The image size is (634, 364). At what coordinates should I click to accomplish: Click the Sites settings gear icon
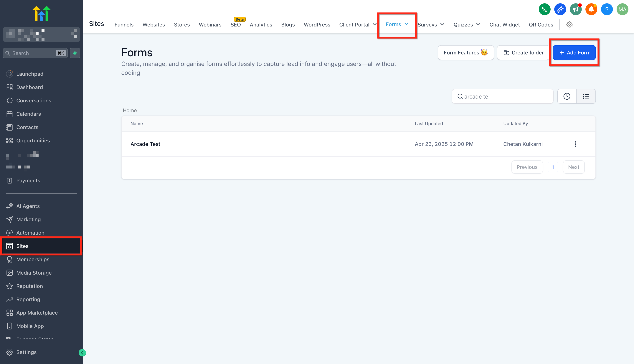(569, 24)
